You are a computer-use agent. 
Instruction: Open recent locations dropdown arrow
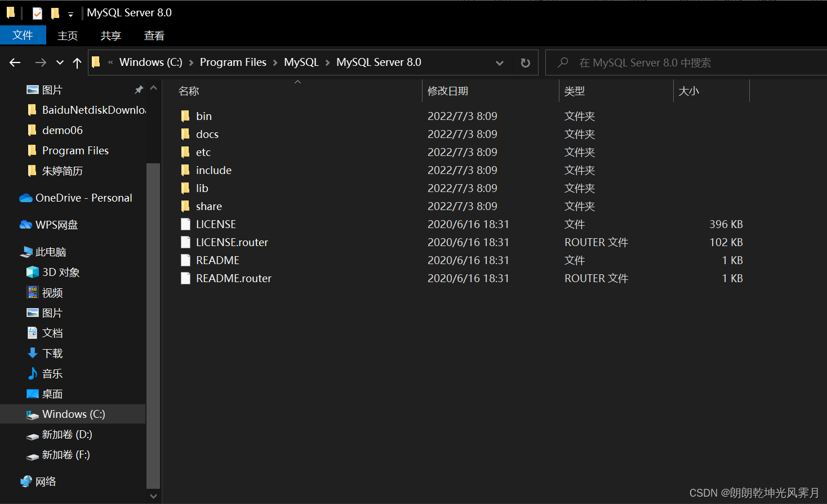tap(60, 63)
